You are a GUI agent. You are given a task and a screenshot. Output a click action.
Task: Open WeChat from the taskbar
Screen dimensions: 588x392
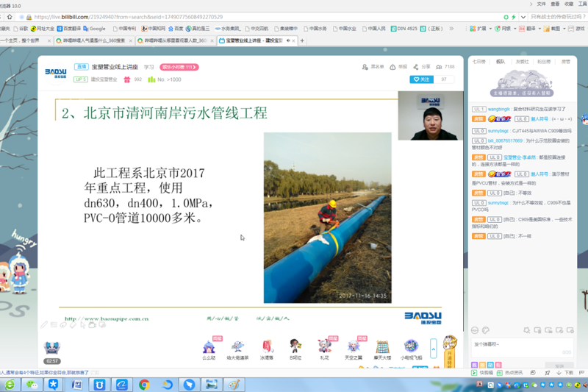pyautogui.click(x=32, y=385)
